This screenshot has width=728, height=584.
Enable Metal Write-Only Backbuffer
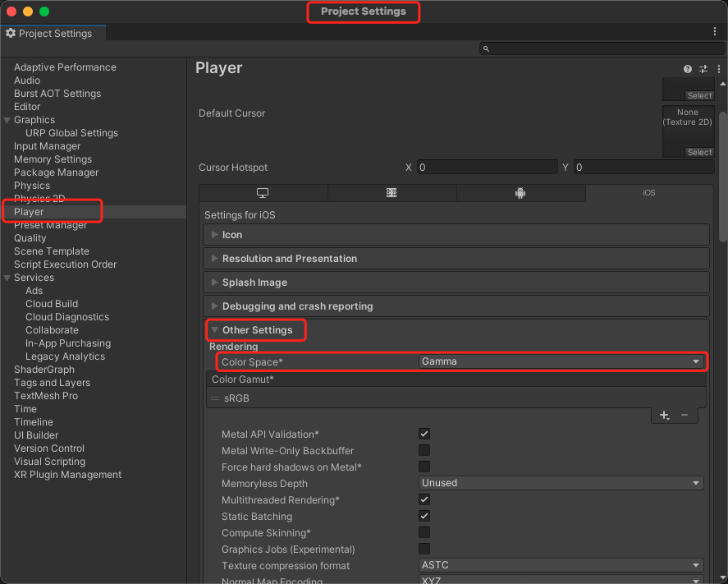424,450
